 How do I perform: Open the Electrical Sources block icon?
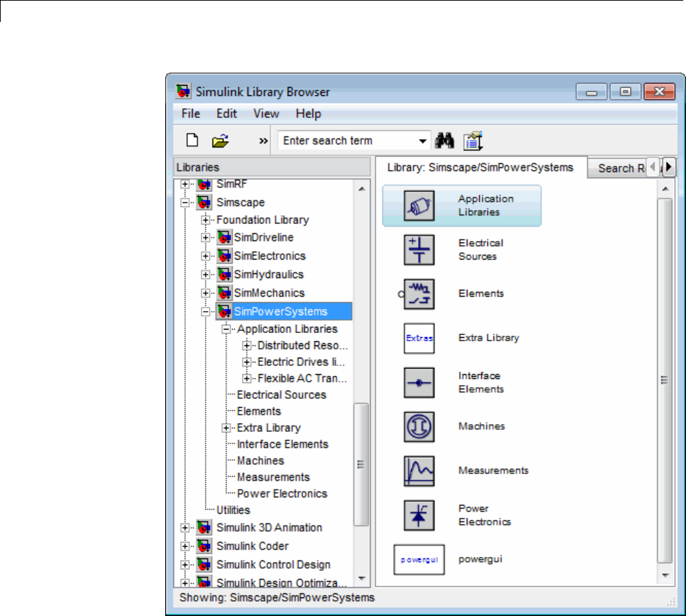(419, 250)
